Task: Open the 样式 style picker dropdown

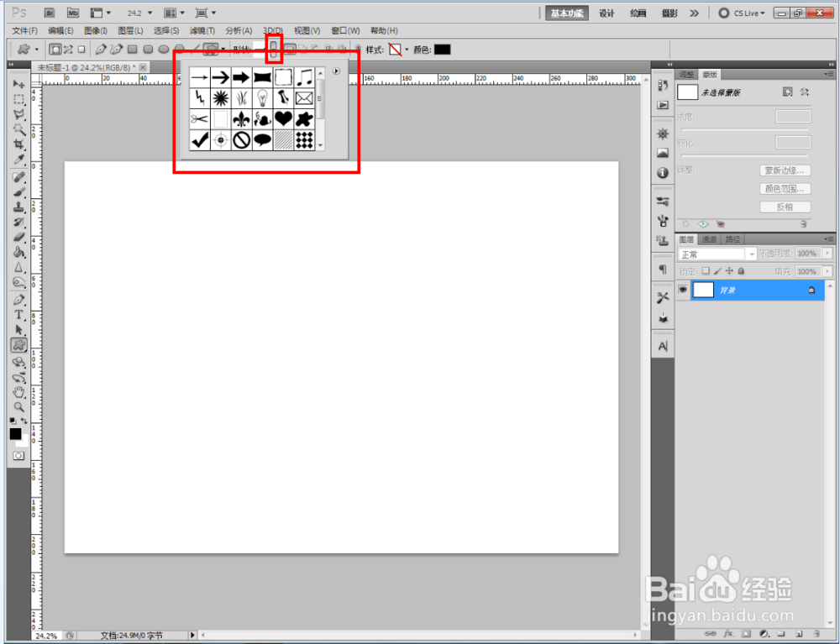Action: click(x=407, y=50)
